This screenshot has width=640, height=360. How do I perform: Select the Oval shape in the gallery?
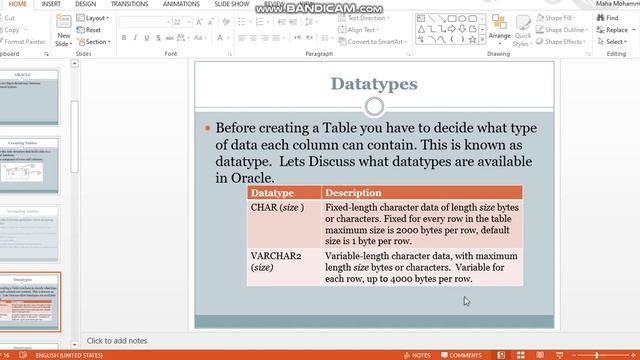(x=462, y=19)
